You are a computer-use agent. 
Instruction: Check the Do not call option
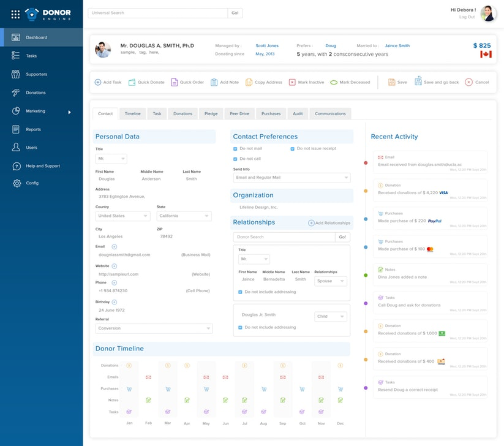pyautogui.click(x=235, y=159)
